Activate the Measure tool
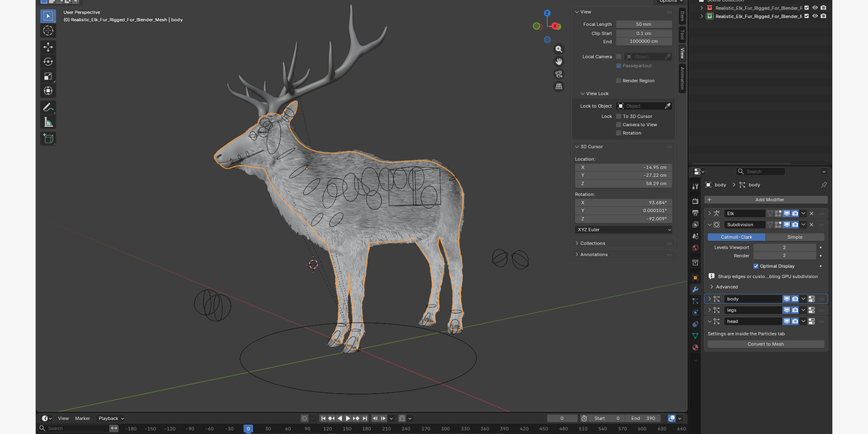The width and height of the screenshot is (868, 434). click(48, 122)
